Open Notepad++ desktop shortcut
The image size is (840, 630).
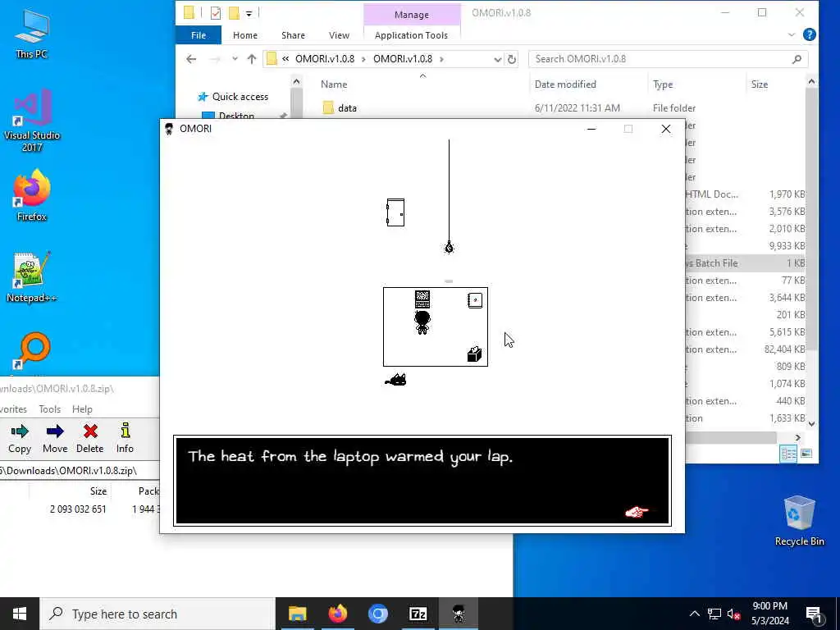click(x=32, y=277)
